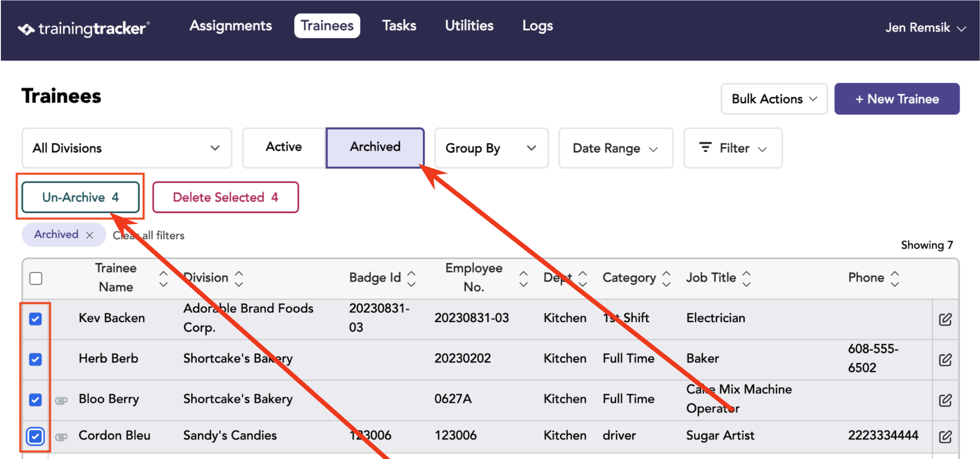
Task: Sort by Category column arrows
Action: [667, 279]
